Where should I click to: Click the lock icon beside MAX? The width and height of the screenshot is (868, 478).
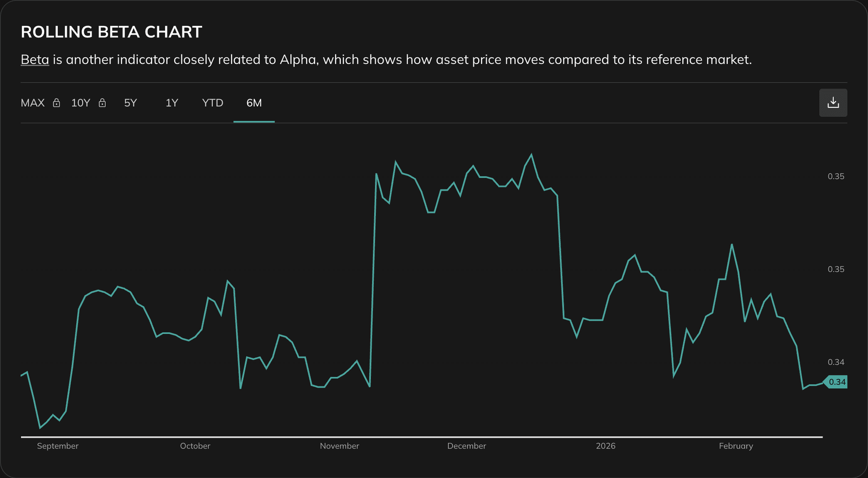tap(57, 103)
